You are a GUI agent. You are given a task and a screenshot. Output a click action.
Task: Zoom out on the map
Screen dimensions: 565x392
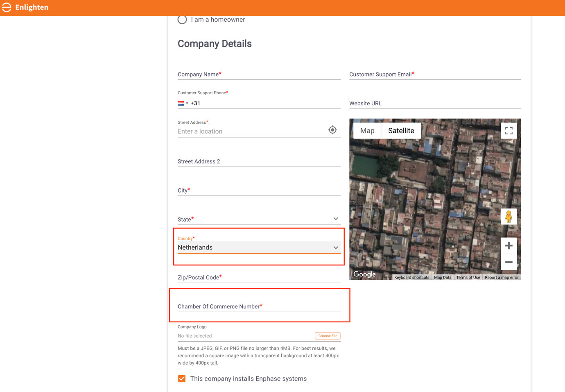(x=508, y=262)
